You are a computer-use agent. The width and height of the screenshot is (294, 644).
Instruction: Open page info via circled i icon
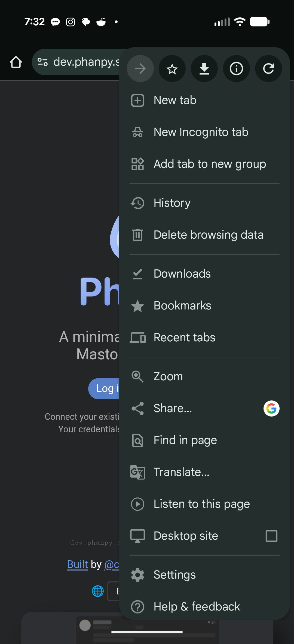236,69
